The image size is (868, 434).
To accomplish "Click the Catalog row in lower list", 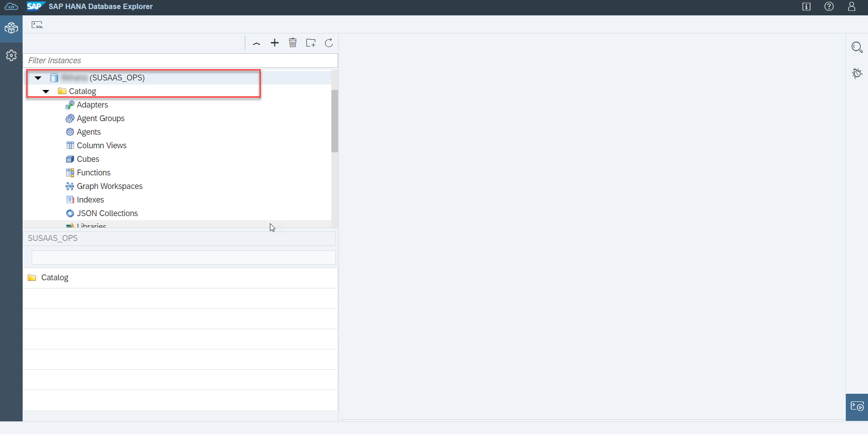I will [180, 278].
